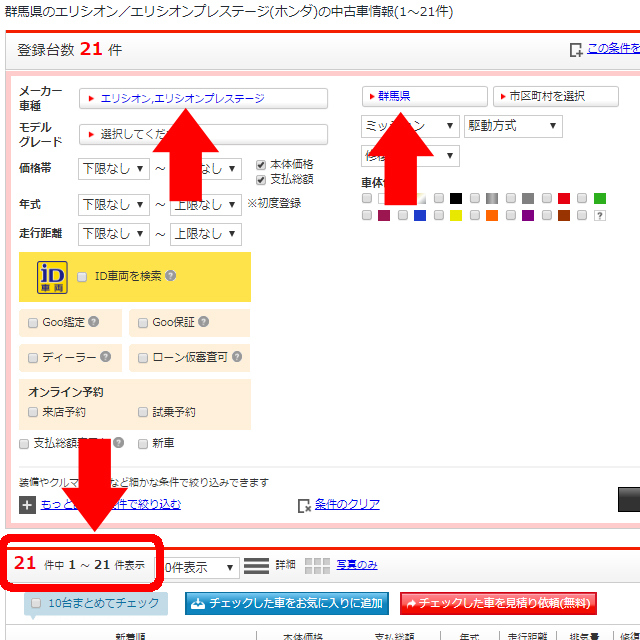Expand the 価格帯 下限なし dropdown

pyautogui.click(x=114, y=169)
